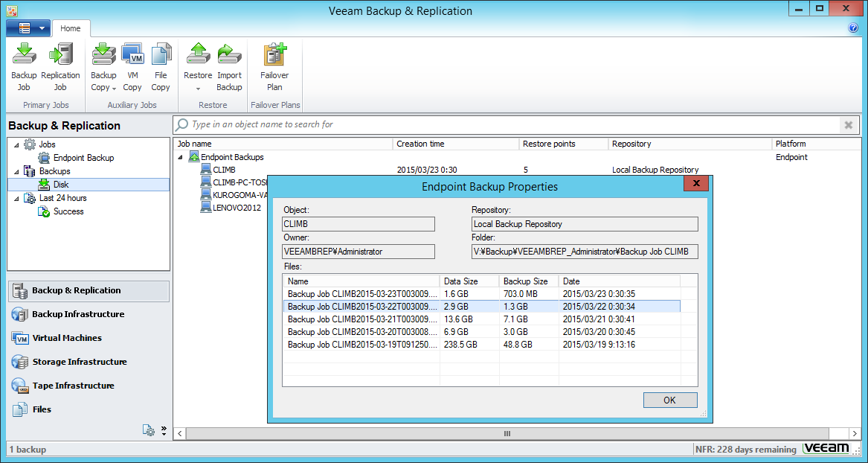Select the 2015-03-22T003009 backup file row
Viewport: 868px width, 463px height.
coord(482,306)
